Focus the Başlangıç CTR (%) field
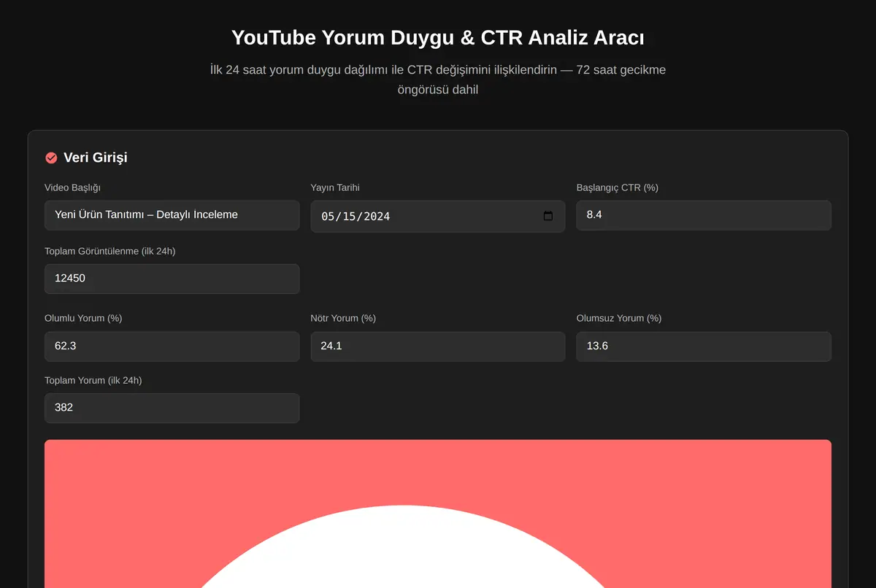 coord(704,215)
